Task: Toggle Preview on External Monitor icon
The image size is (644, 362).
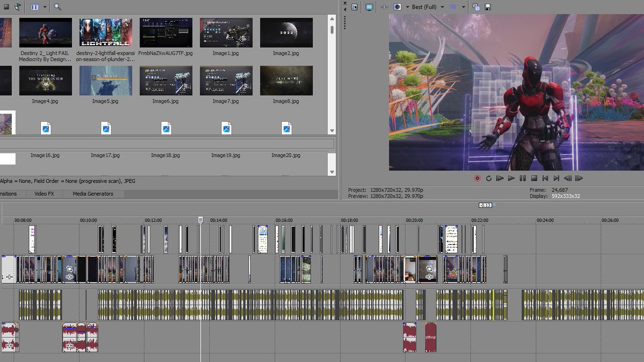Action: (369, 7)
